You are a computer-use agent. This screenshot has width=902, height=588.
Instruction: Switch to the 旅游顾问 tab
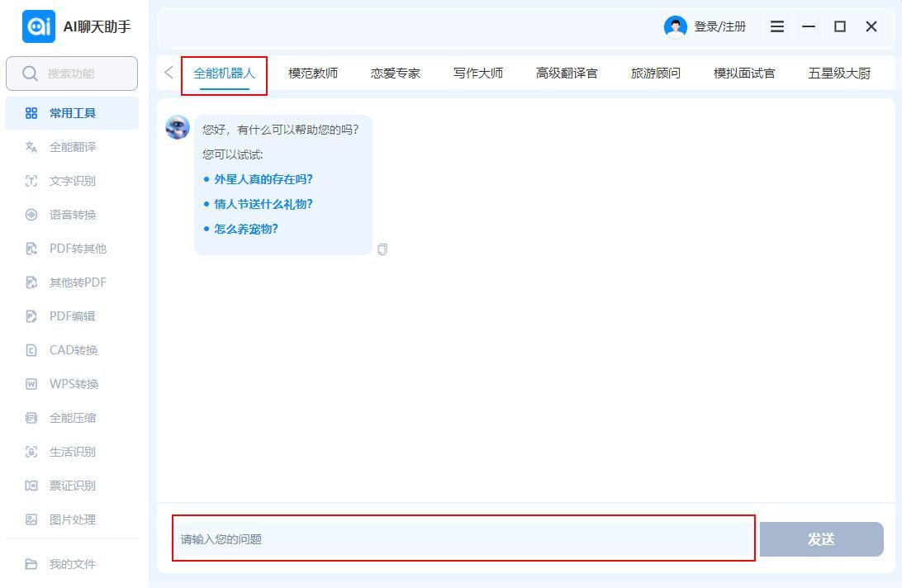pyautogui.click(x=656, y=73)
